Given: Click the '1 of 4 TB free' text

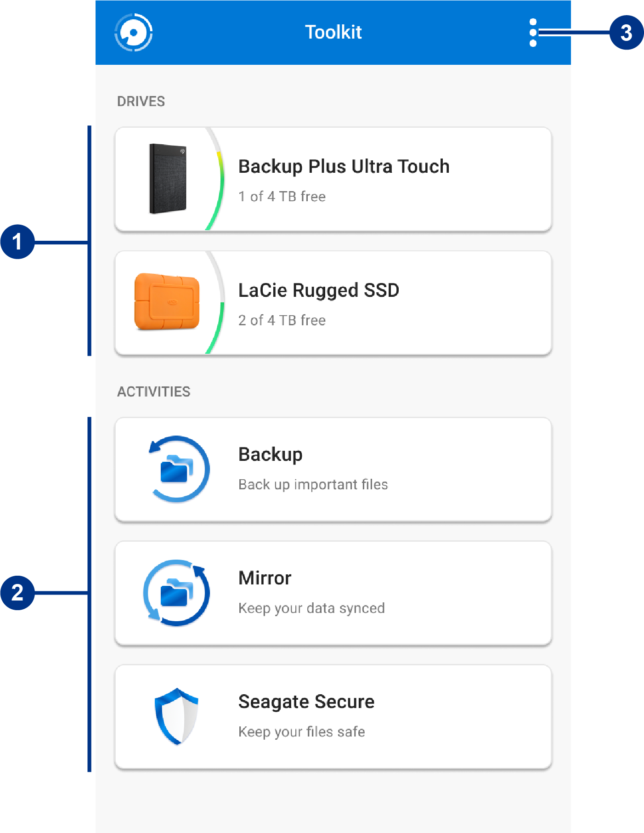Looking at the screenshot, I should click(x=282, y=197).
